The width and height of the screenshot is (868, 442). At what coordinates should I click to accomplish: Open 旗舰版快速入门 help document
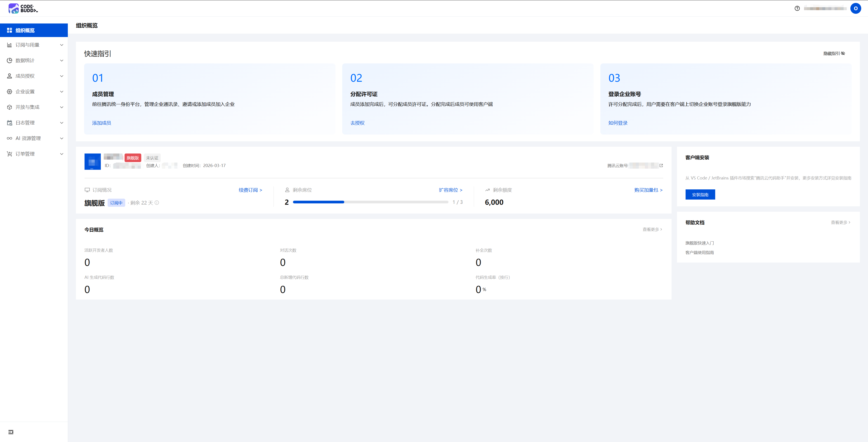point(699,243)
